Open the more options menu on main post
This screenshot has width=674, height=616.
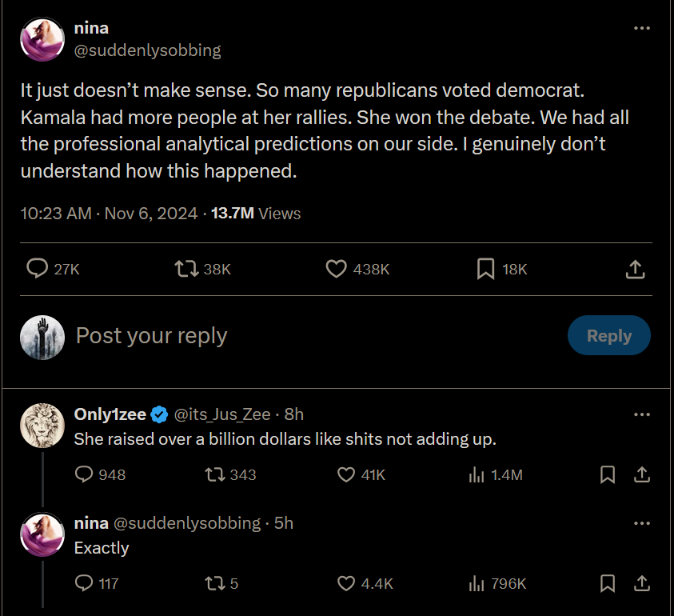[x=641, y=29]
